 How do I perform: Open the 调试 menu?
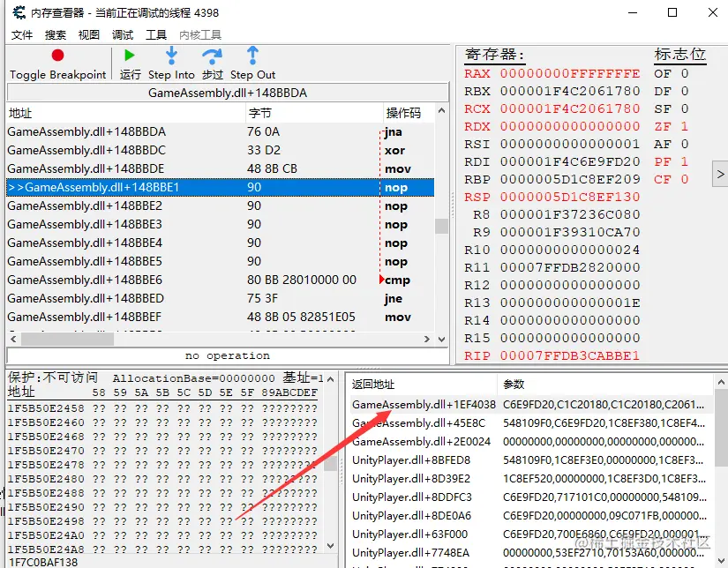[x=123, y=34]
